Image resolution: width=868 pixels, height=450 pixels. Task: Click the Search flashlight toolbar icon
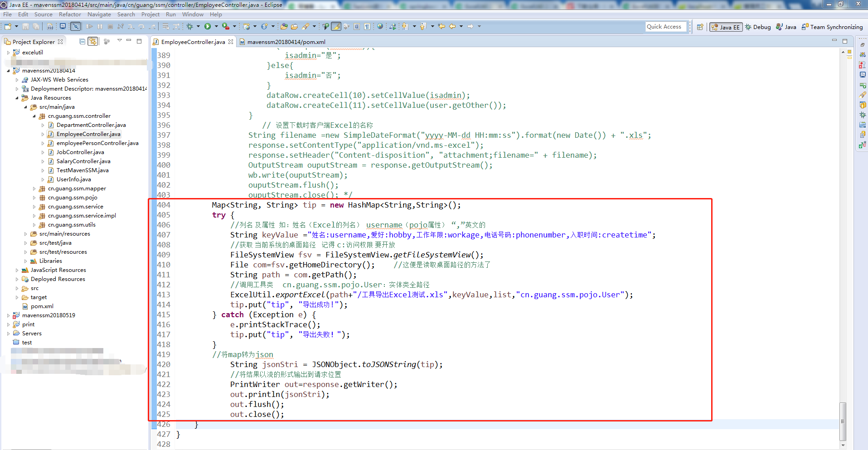(x=305, y=27)
